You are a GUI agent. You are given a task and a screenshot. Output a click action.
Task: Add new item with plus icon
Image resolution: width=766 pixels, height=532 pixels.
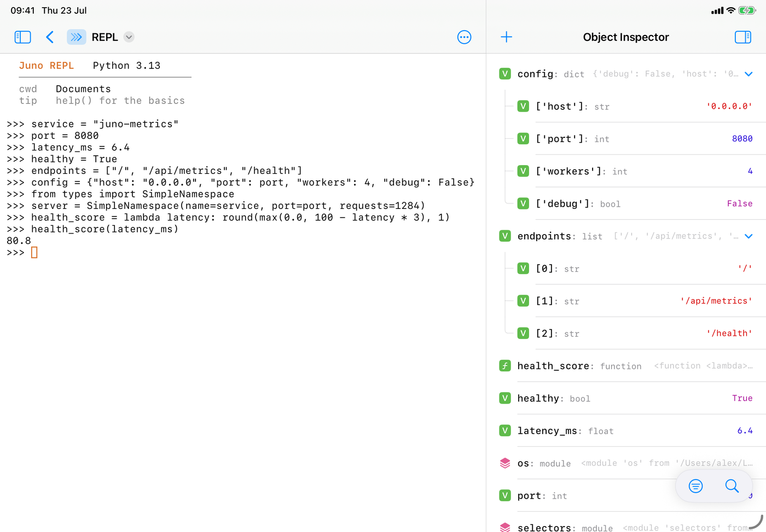click(x=507, y=37)
